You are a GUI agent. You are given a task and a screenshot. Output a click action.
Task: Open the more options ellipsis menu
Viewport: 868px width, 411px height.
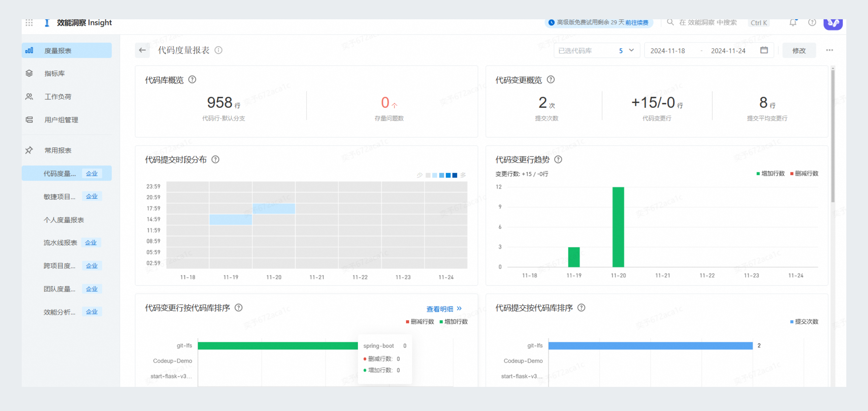[x=829, y=50]
